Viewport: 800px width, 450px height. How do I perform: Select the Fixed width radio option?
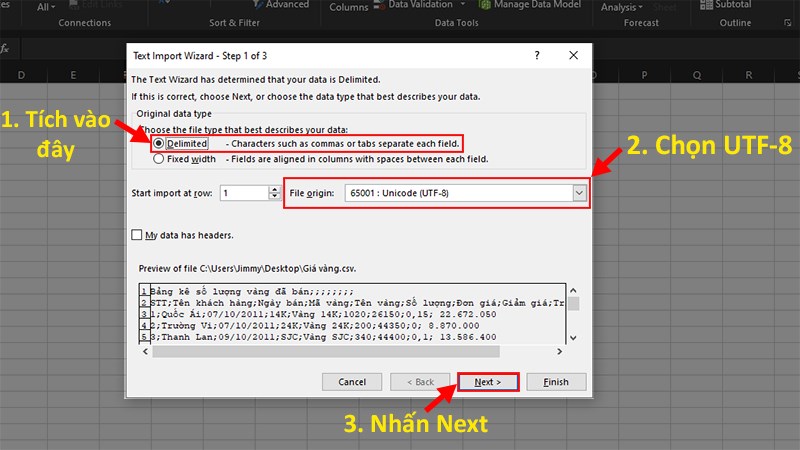click(x=158, y=158)
